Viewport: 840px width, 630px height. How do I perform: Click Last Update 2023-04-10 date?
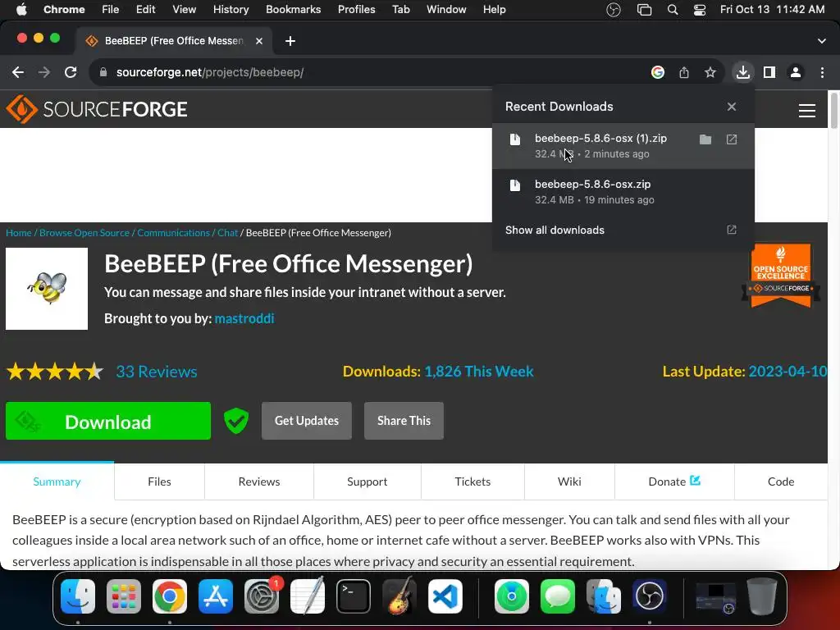787,372
